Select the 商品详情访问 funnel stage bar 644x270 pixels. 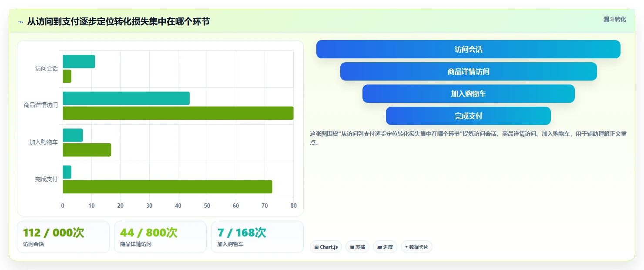pyautogui.click(x=468, y=71)
